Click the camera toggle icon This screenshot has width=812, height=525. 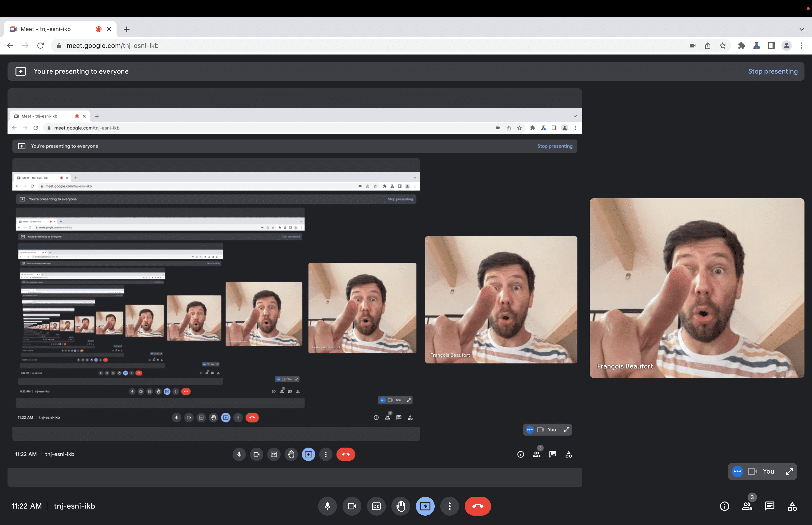(x=351, y=506)
